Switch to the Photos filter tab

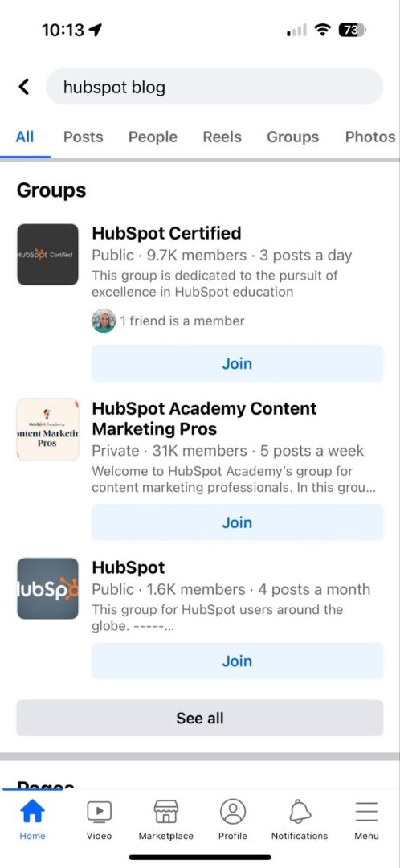coord(370,137)
